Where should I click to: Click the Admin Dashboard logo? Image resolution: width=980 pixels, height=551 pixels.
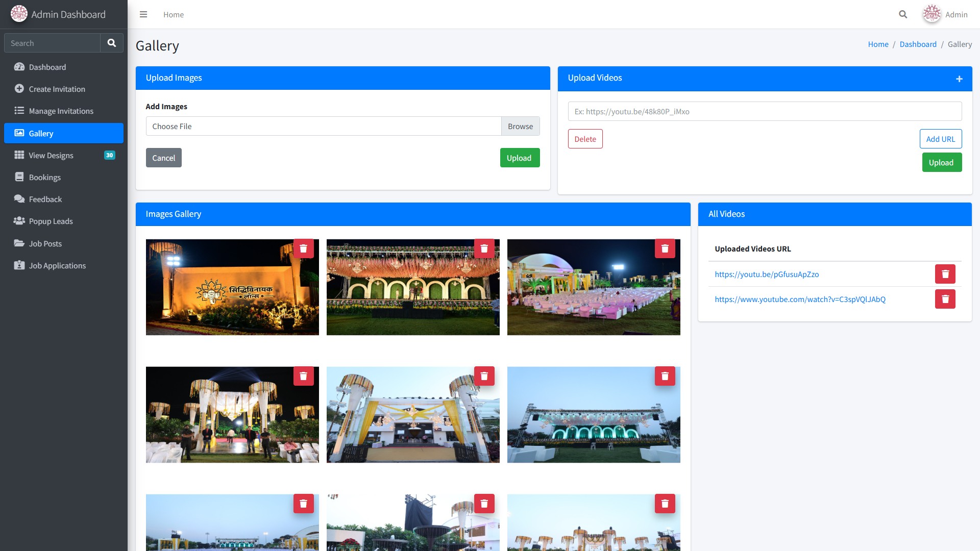click(19, 14)
